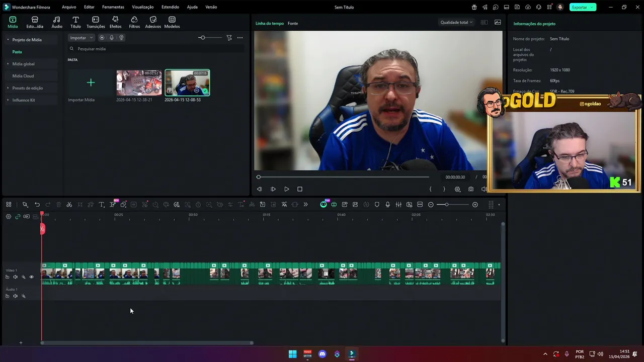The image size is (644, 362).
Task: Open the Adesivos tab
Action: [153, 22]
